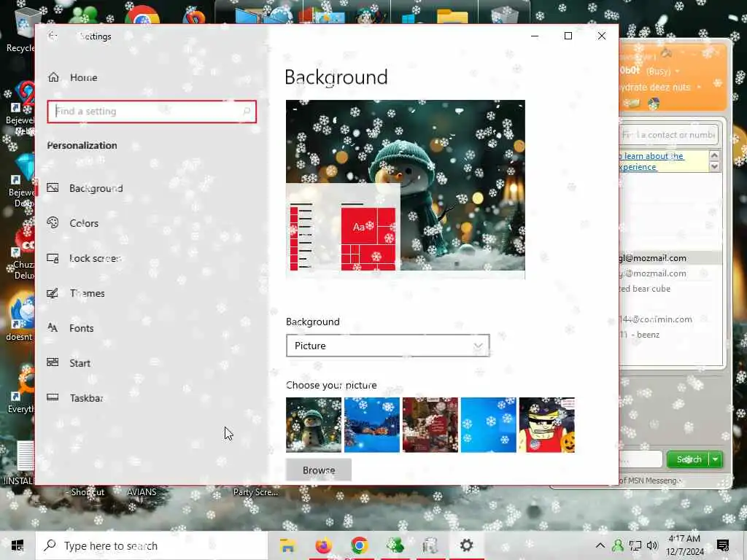Click the Settings gear taskbar icon
The height and width of the screenshot is (560, 747).
pyautogui.click(x=466, y=545)
